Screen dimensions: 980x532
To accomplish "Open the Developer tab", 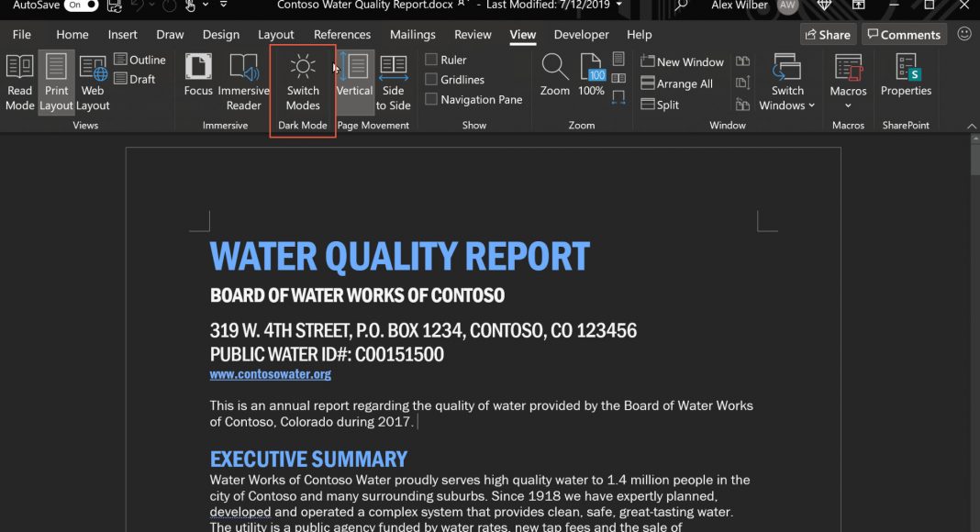I will point(581,34).
